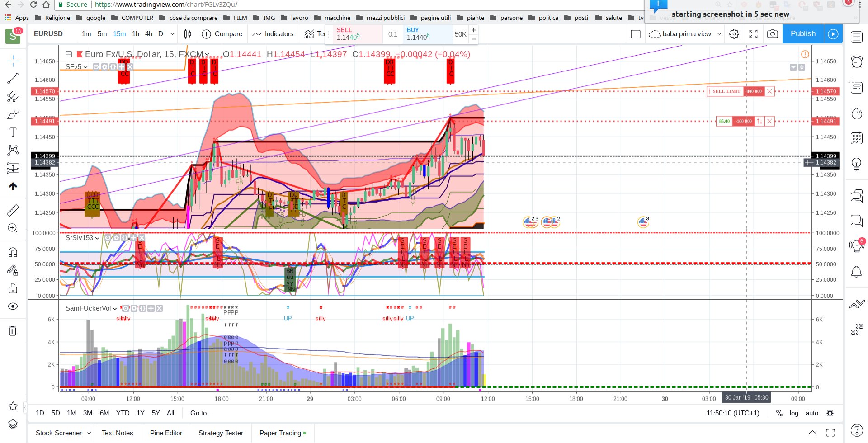Toggle lock all drawing tools
868x443 pixels.
tap(13, 288)
